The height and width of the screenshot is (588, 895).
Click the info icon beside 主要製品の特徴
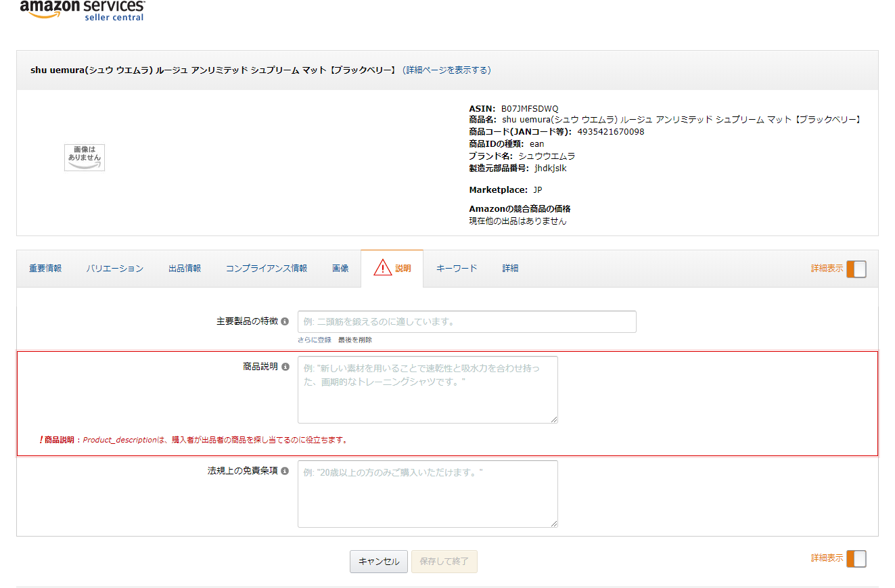coord(285,321)
